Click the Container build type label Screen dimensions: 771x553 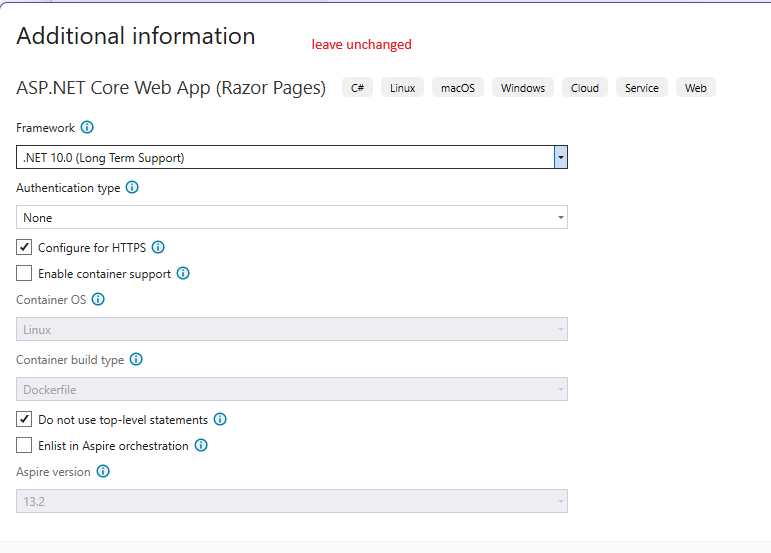pyautogui.click(x=70, y=360)
